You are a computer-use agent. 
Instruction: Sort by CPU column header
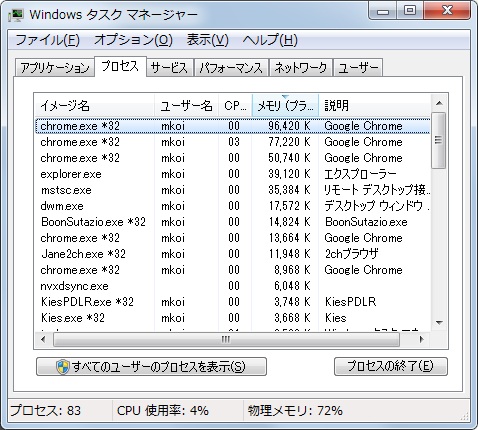coord(235,106)
